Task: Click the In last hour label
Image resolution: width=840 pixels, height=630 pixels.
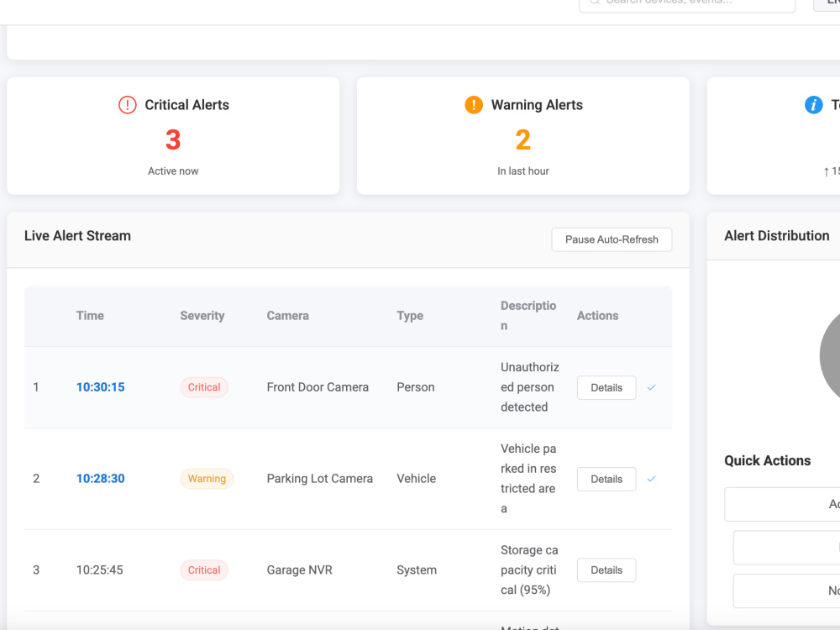Action: click(x=522, y=171)
